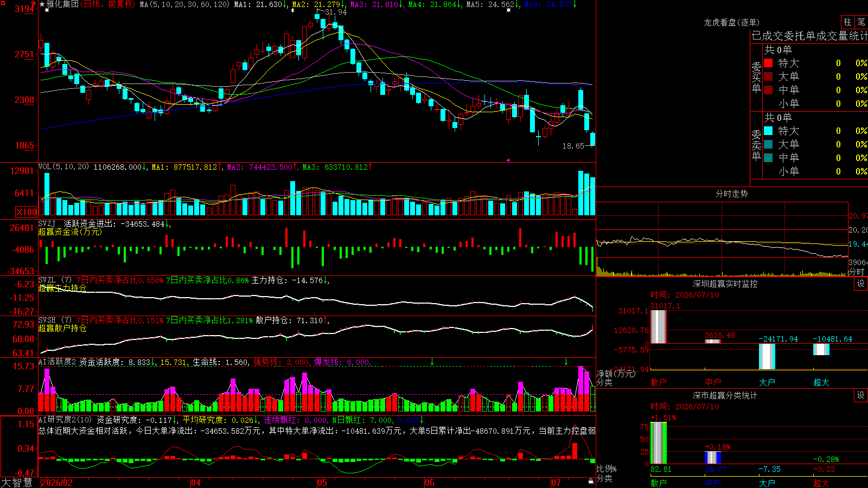Click the 2026/02 date on the time axis
Image resolution: width=868 pixels, height=488 pixels.
coord(57,483)
